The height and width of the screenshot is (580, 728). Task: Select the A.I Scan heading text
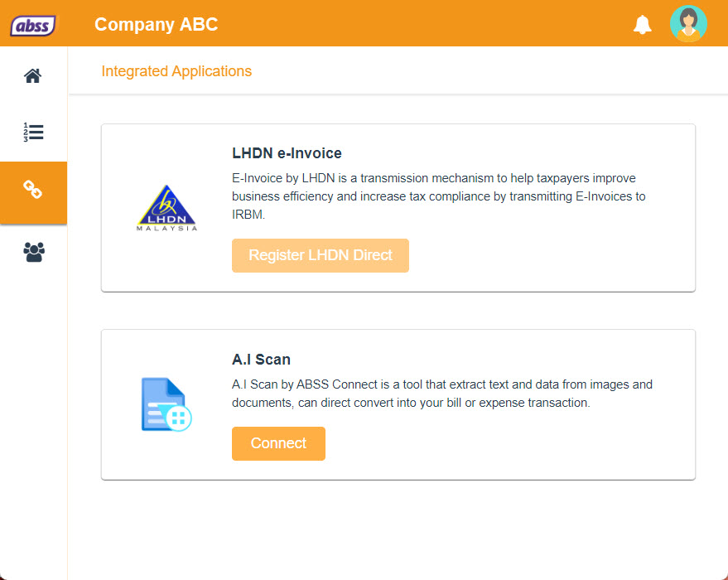[x=261, y=360]
